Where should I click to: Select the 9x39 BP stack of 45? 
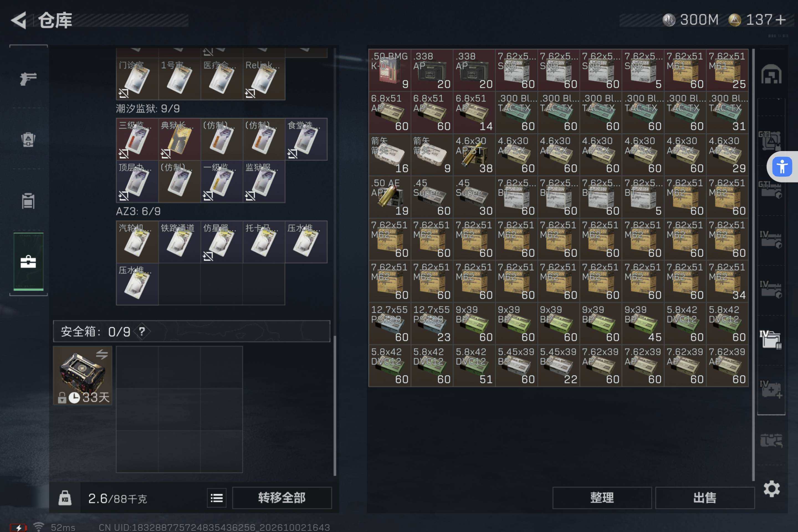click(x=643, y=323)
